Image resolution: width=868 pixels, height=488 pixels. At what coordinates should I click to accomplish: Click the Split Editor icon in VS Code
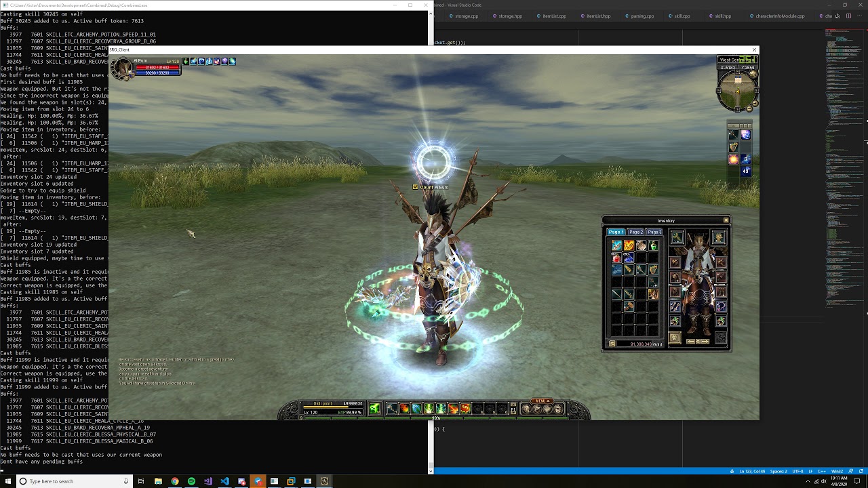[848, 16]
